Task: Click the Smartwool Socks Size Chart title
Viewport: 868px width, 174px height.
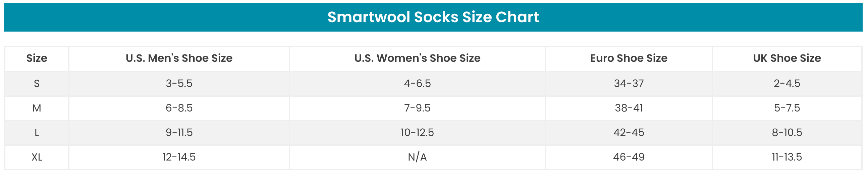Action: click(x=433, y=17)
